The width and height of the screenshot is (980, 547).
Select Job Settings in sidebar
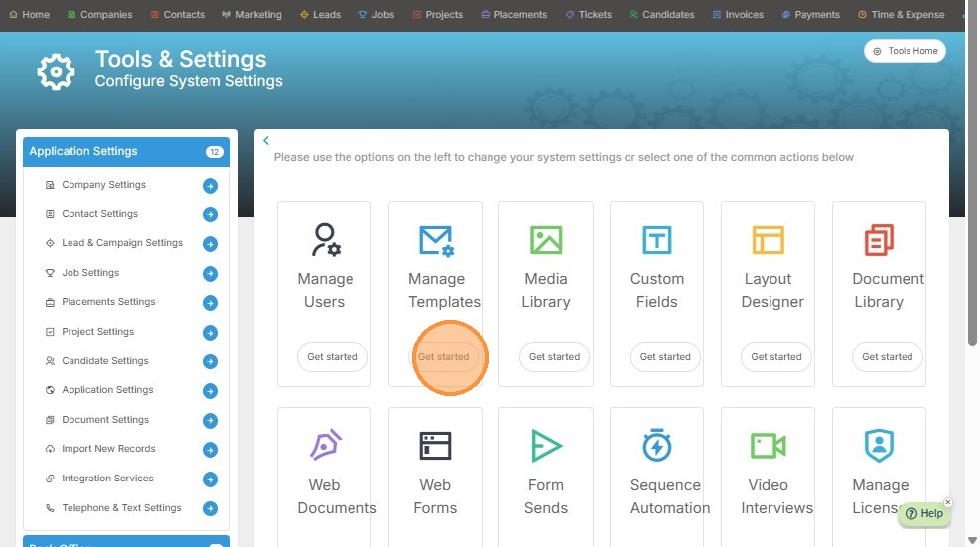[x=90, y=273]
